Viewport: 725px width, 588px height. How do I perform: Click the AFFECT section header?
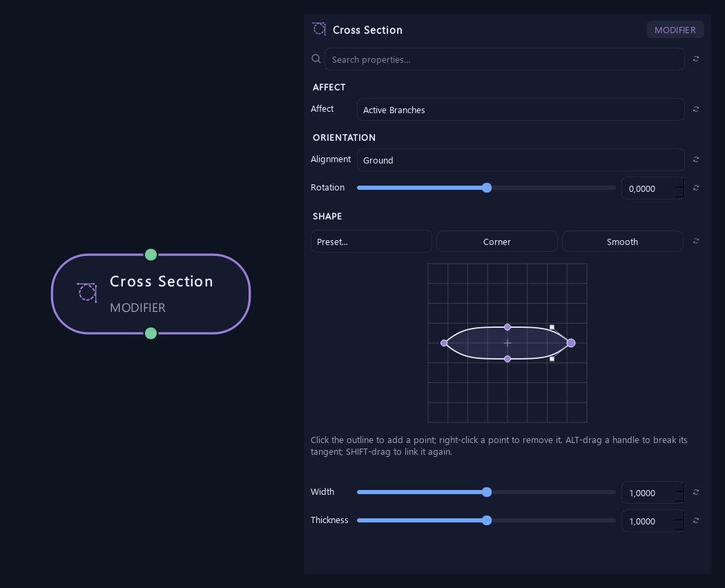[329, 88]
